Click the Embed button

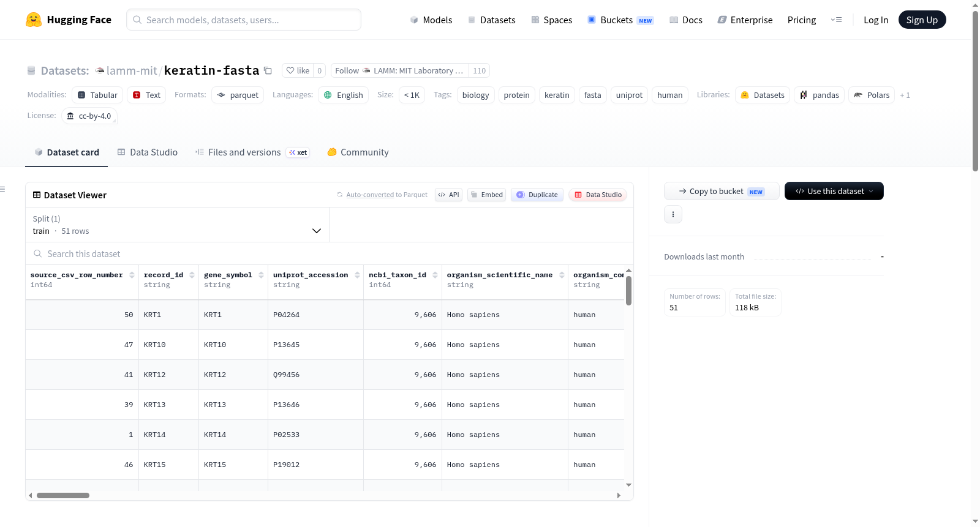tap(486, 195)
